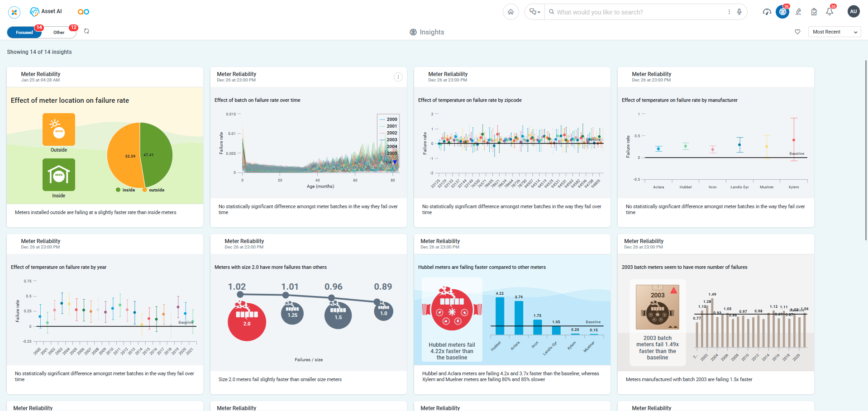The height and width of the screenshot is (411, 868).
Task: Expand the chat type dropdown beside search
Action: coord(535,12)
